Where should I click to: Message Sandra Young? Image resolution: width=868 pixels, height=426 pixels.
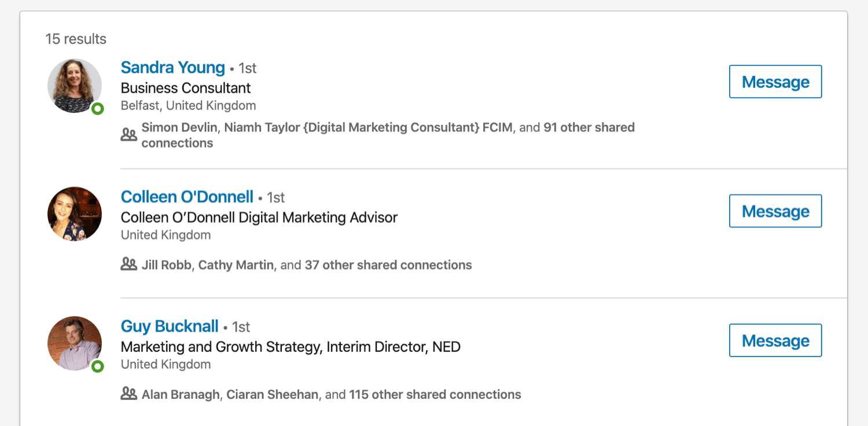pyautogui.click(x=775, y=82)
